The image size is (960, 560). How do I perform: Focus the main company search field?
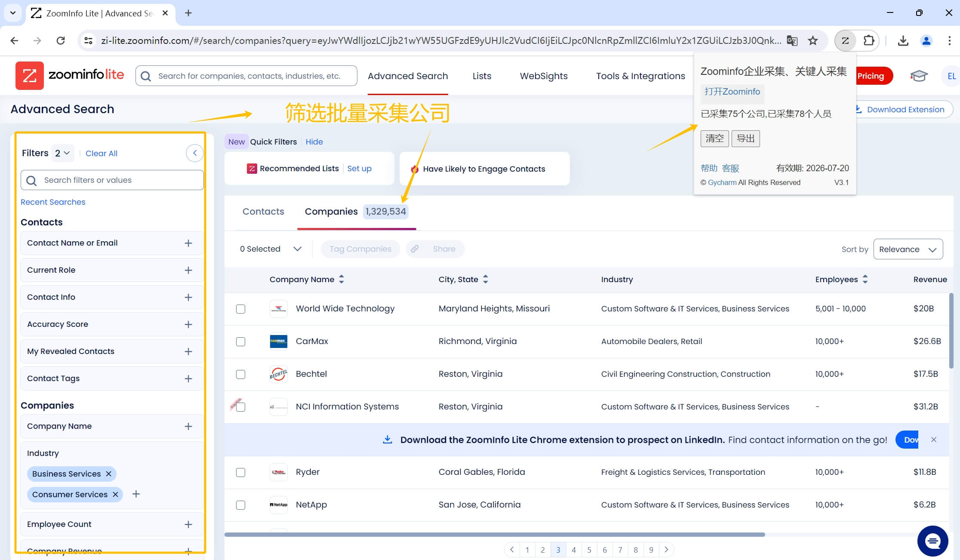(246, 76)
